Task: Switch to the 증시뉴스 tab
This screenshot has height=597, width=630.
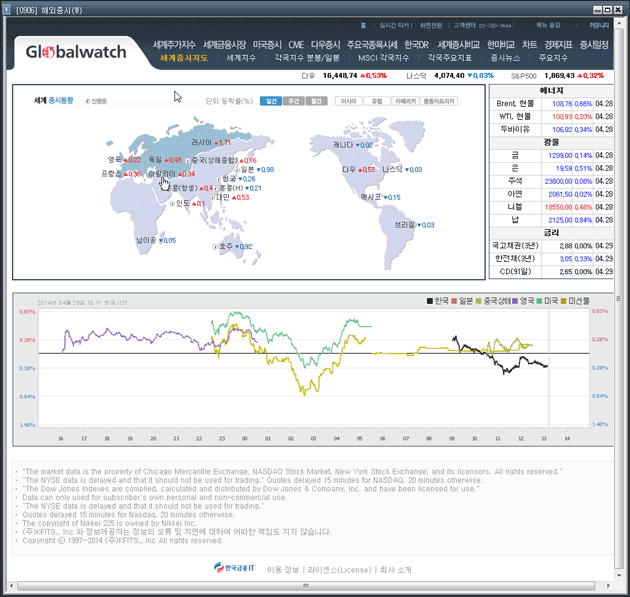Action: click(x=505, y=58)
